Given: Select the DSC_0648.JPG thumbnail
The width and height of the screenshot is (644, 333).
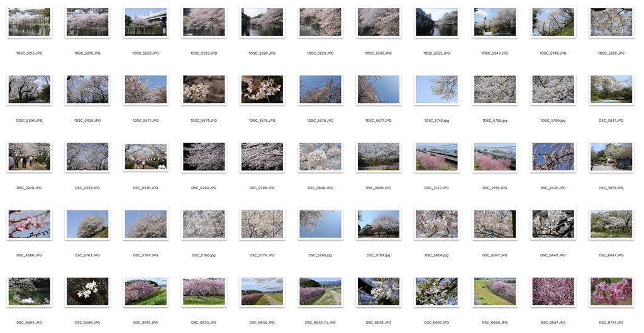Looking at the screenshot, I should 320,156.
